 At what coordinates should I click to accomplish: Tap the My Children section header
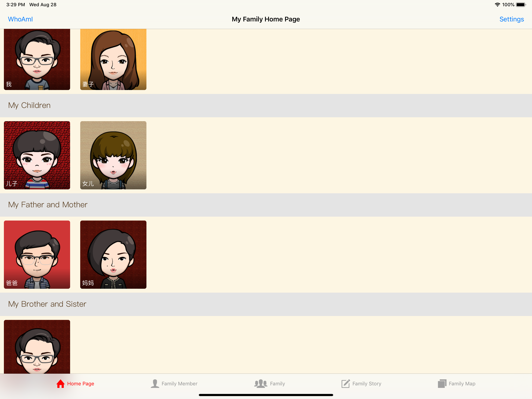click(x=266, y=106)
